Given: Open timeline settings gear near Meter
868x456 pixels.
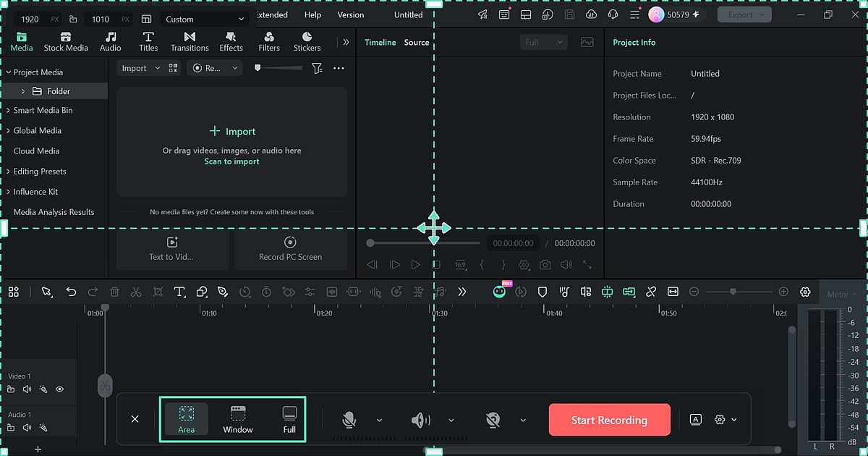Looking at the screenshot, I should tap(805, 292).
